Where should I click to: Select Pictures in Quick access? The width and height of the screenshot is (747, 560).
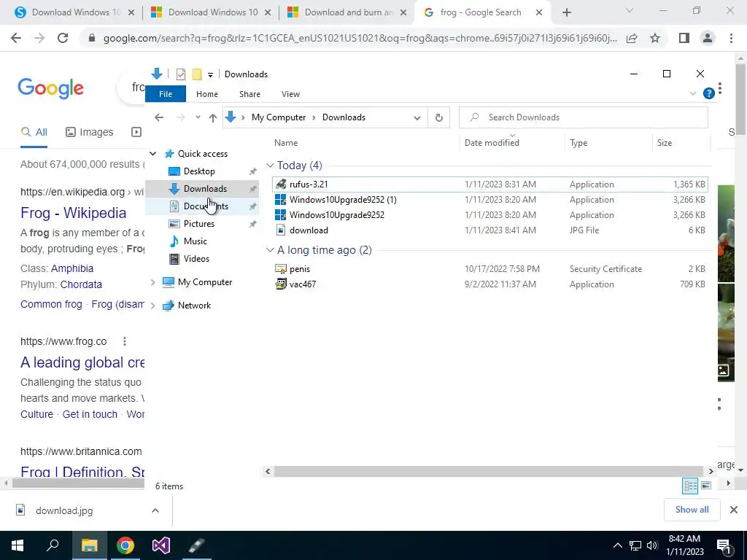pos(199,224)
